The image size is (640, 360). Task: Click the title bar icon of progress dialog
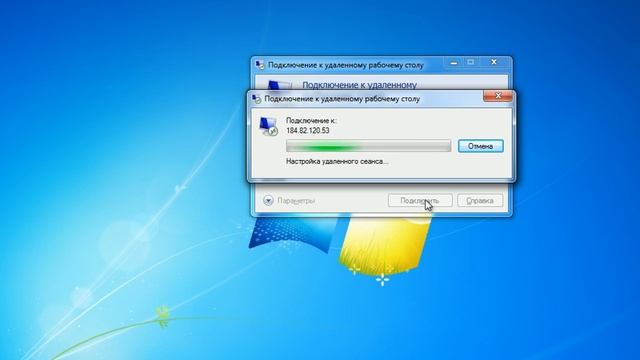click(257, 99)
